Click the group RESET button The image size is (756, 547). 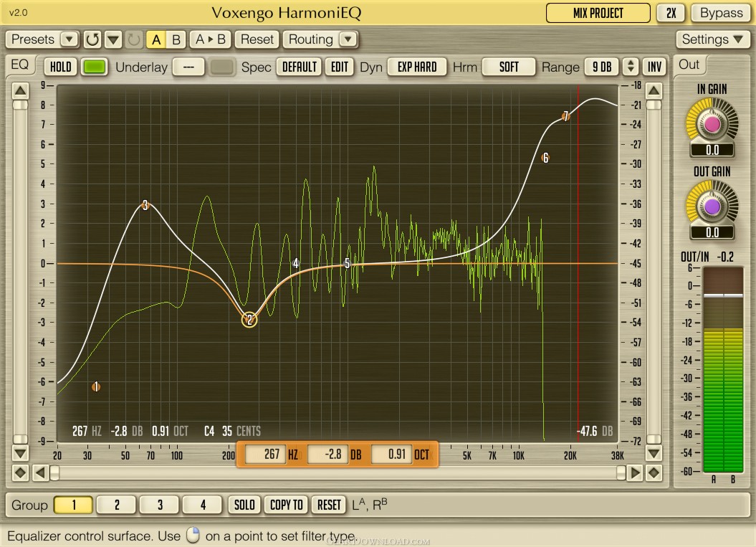(329, 505)
